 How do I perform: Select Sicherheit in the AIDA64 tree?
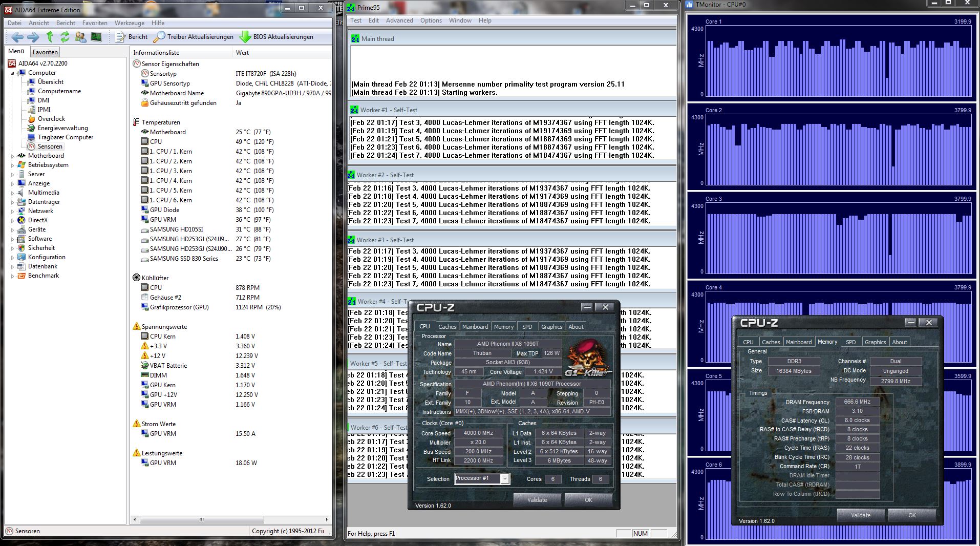coord(41,248)
